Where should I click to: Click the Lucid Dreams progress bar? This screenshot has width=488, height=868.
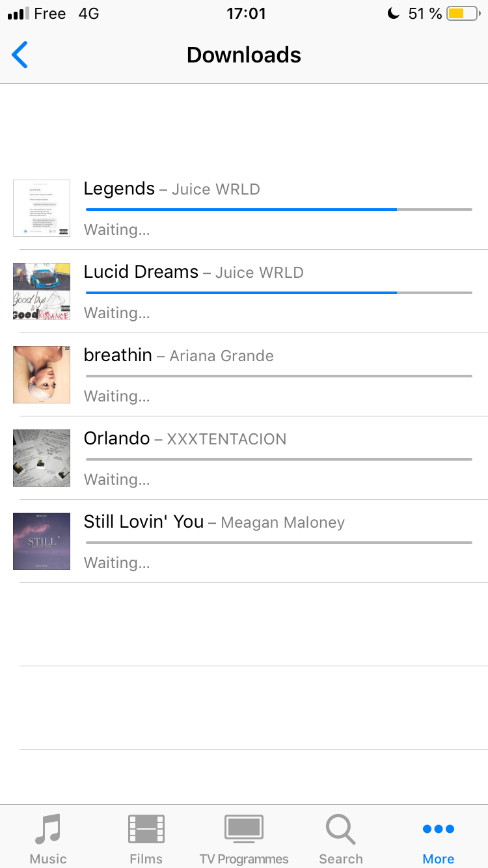click(278, 293)
